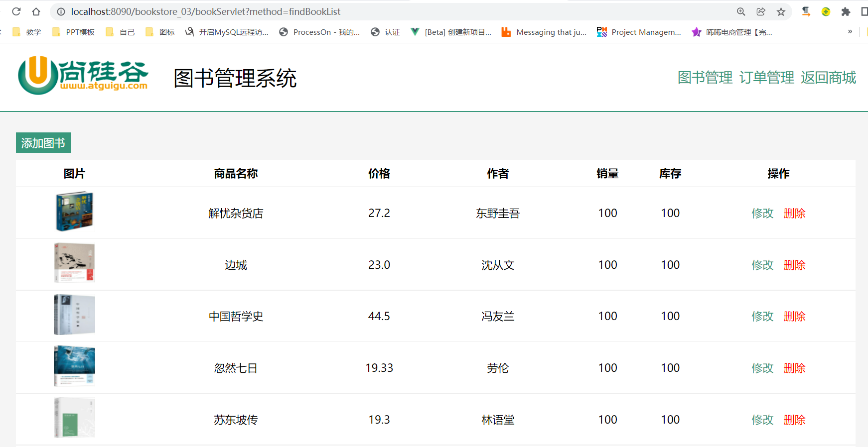The image size is (868, 447).
Task: Select the book name 中国哲学史
Action: [236, 316]
